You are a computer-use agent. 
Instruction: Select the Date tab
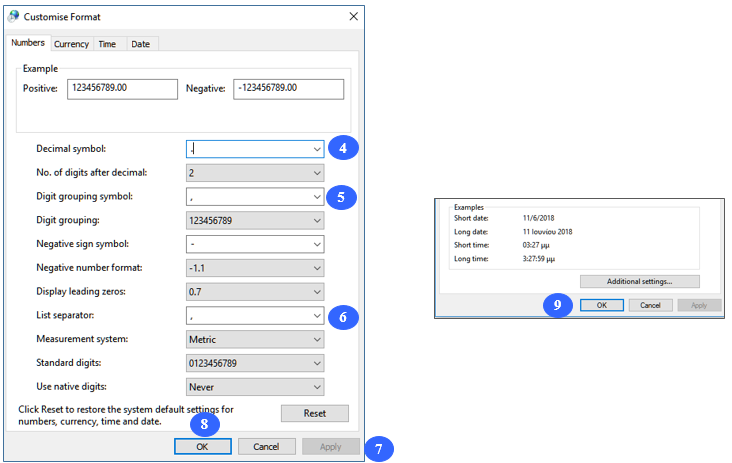point(140,44)
